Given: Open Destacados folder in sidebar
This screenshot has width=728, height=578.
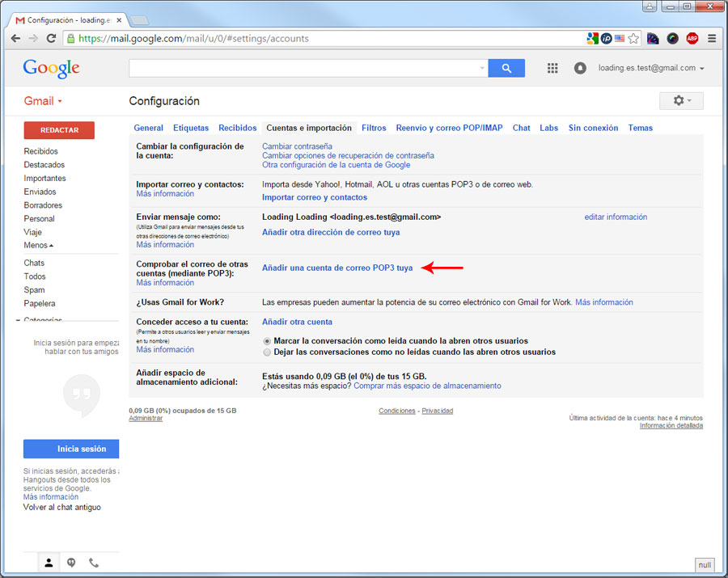Looking at the screenshot, I should pyautogui.click(x=44, y=165).
